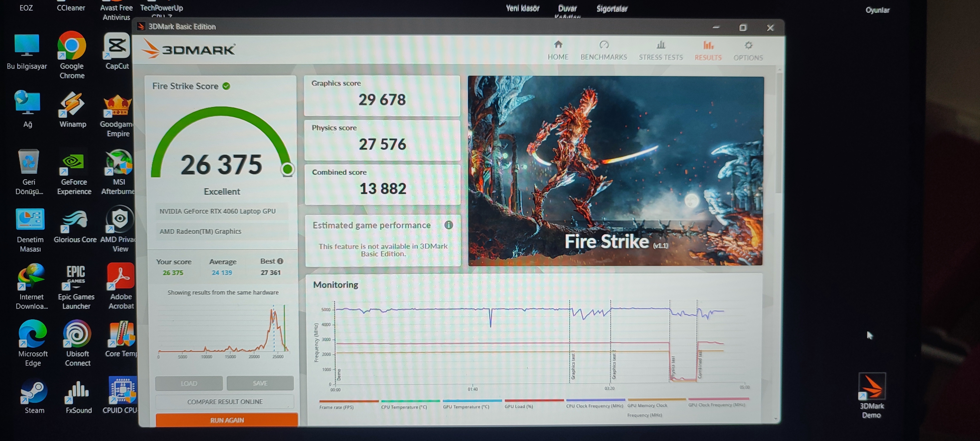Click Compare Result Online button
Screen dimensions: 980x441
pyautogui.click(x=225, y=401)
